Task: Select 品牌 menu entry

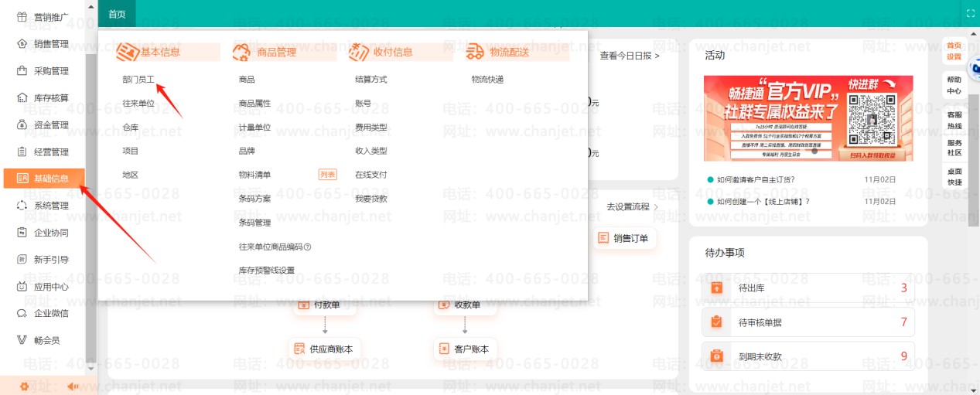Action: [x=247, y=152]
